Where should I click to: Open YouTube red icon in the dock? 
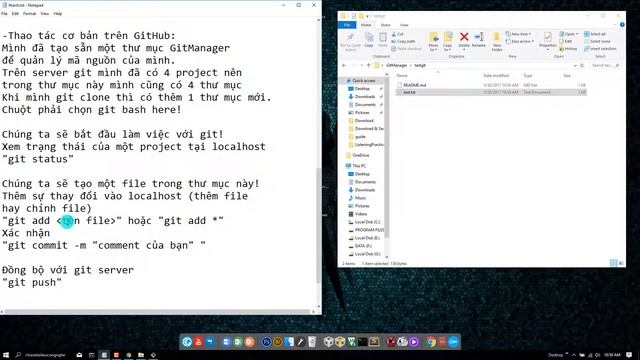pyautogui.click(x=198, y=342)
